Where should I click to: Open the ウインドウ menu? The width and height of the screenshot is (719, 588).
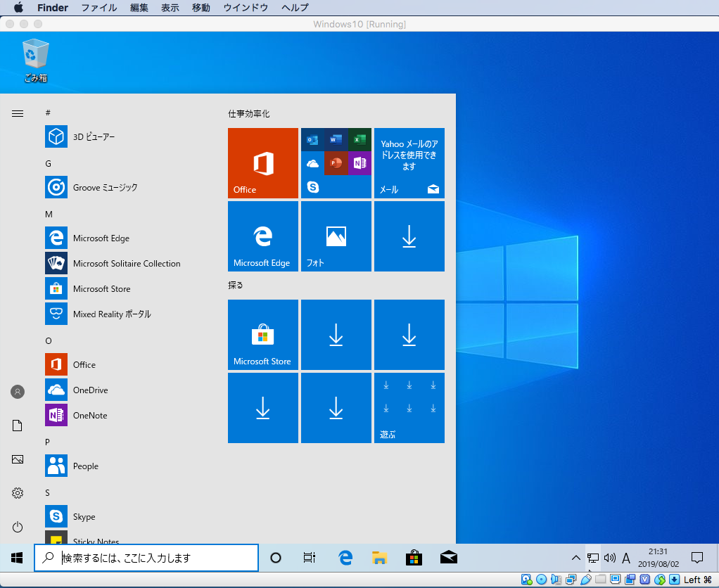pos(246,7)
